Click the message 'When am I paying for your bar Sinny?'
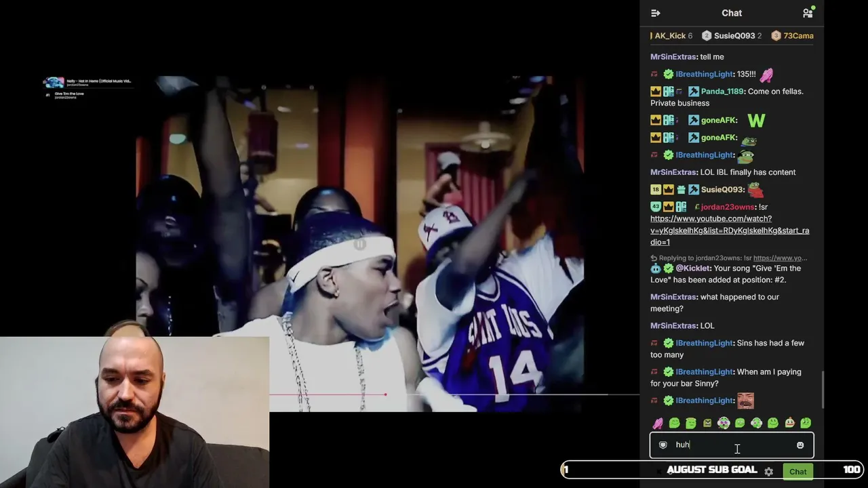 tap(726, 378)
